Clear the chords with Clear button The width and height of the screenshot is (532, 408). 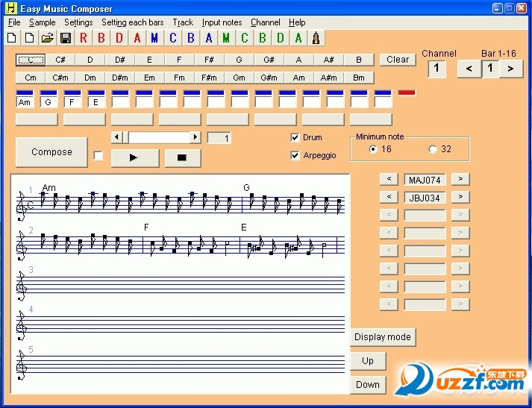(x=398, y=60)
